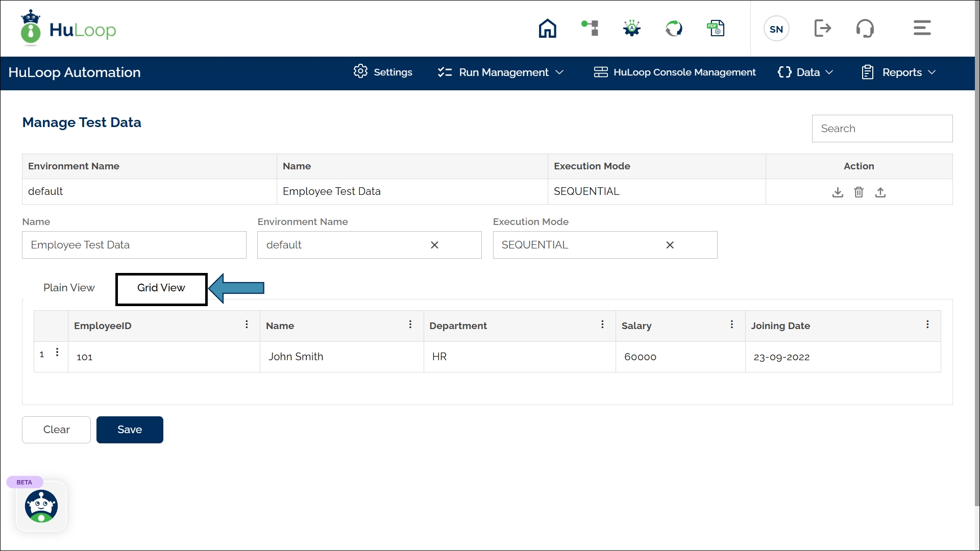This screenshot has width=980, height=551.
Task: Download the Employee Test Data row
Action: click(838, 192)
